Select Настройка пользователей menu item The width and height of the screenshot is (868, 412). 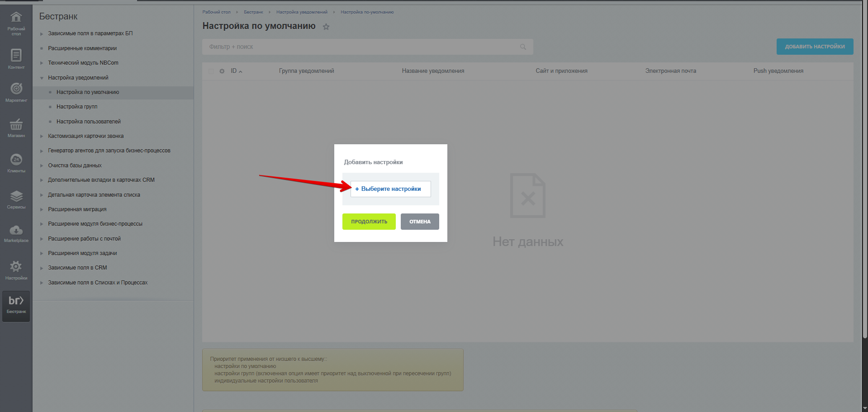click(x=89, y=122)
